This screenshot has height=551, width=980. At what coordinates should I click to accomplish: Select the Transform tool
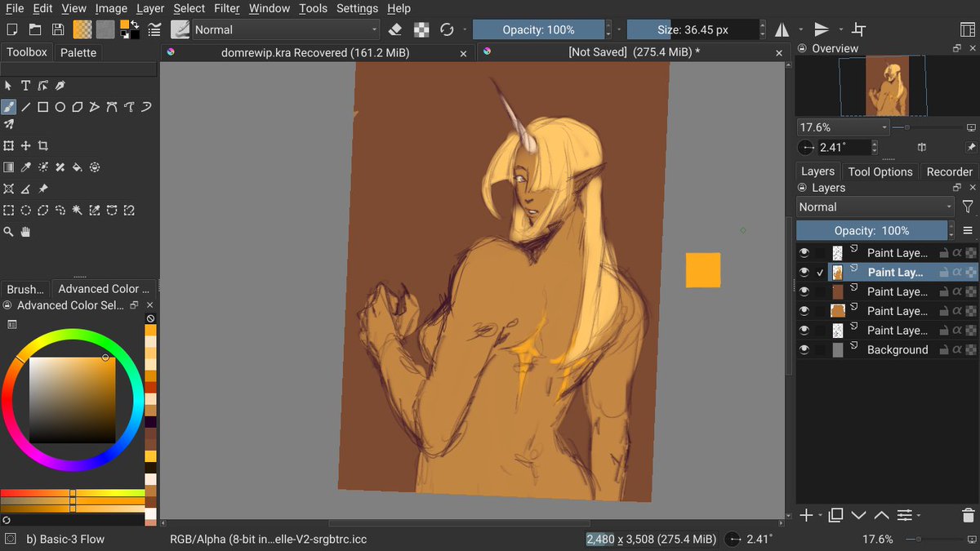[8, 146]
